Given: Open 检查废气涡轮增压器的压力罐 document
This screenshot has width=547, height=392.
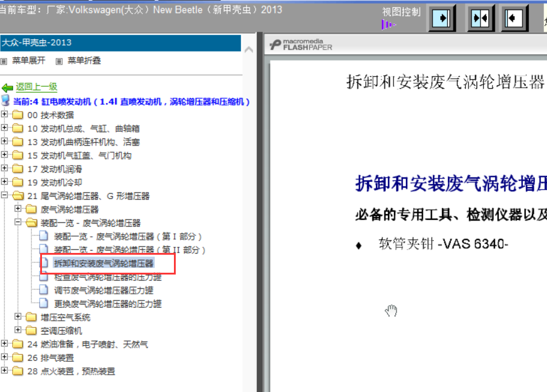Looking at the screenshot, I should (108, 277).
